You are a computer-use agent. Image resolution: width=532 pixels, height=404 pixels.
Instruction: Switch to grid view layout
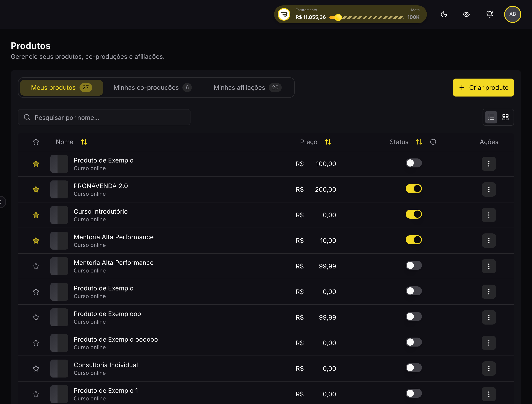(505, 117)
